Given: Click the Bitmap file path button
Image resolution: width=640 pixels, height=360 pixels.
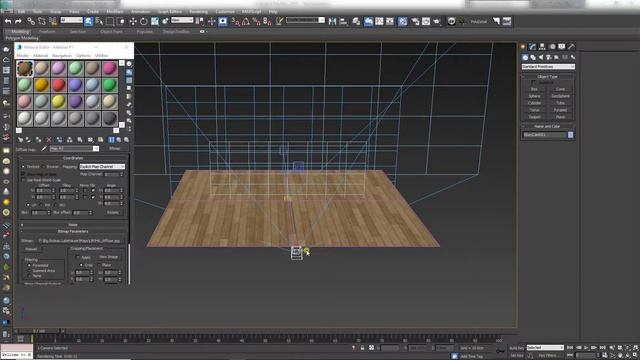Looking at the screenshot, I should 80,241.
